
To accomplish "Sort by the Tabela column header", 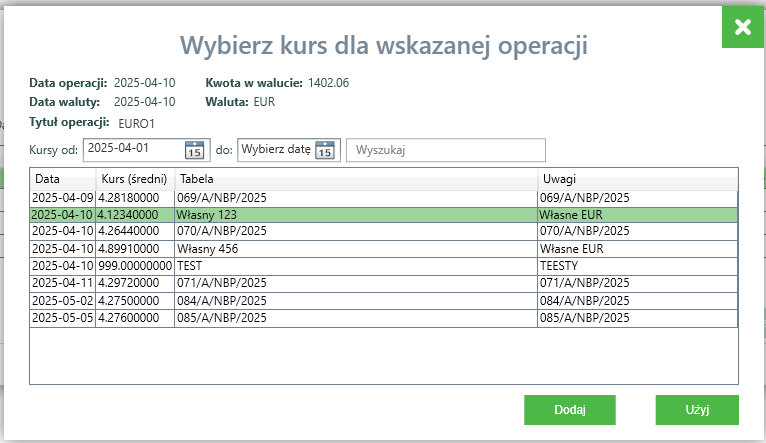I will click(356, 179).
